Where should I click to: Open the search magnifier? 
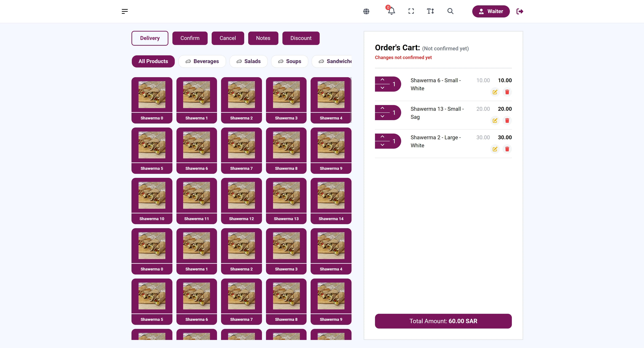coord(450,11)
